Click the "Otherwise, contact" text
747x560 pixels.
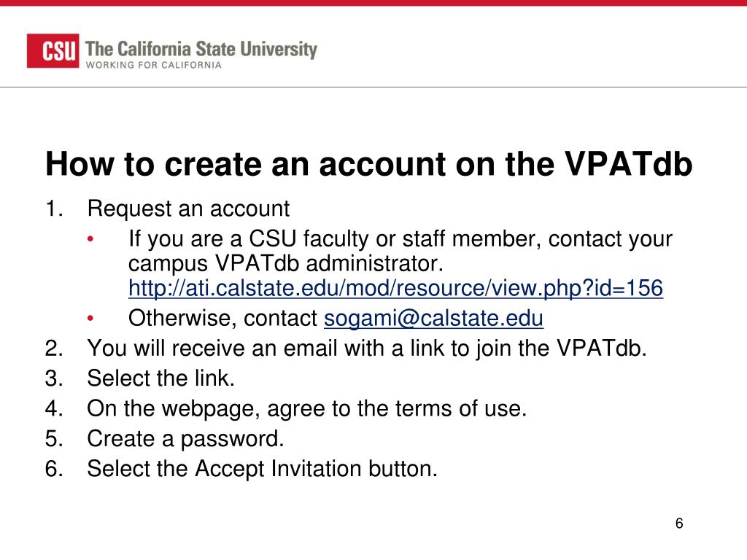(x=223, y=319)
